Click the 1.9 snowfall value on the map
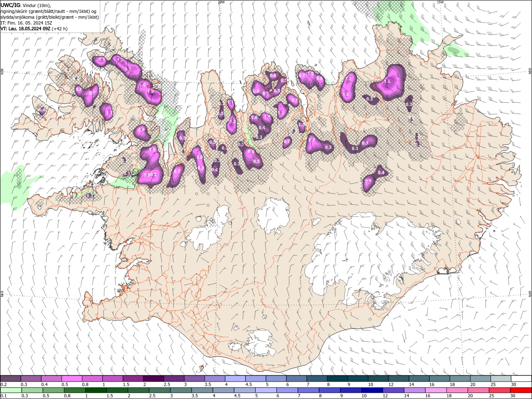Screen dimensions: 532x399 click(151, 91)
